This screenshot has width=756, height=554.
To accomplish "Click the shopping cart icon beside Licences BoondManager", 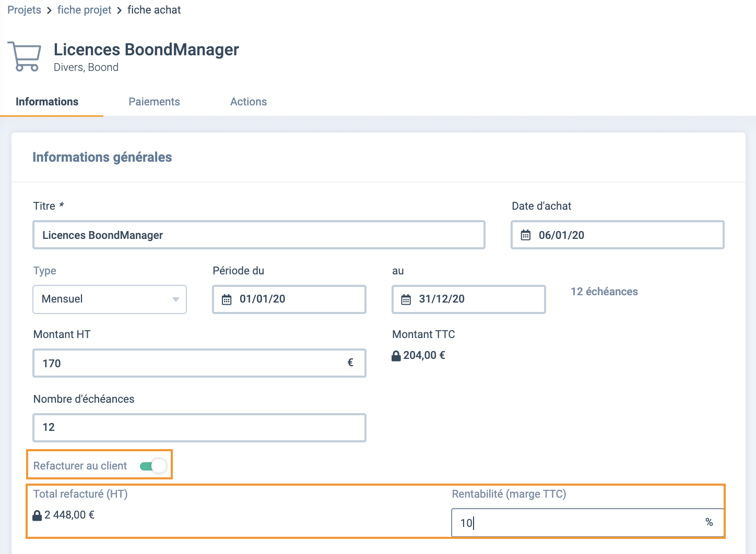I will coord(25,56).
